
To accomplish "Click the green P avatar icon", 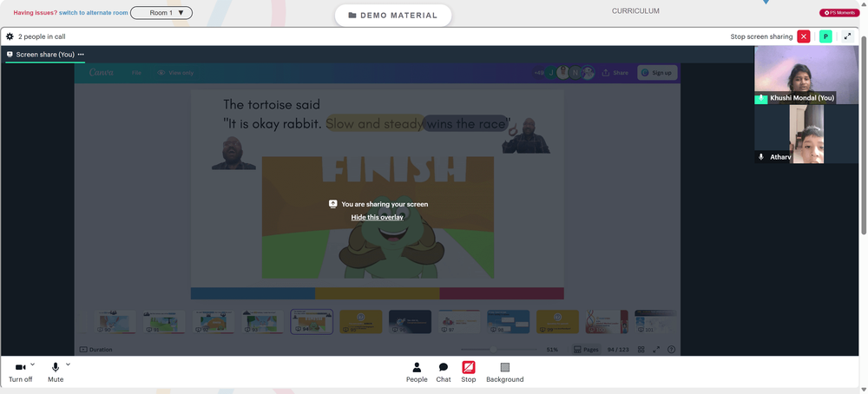I will pos(825,36).
